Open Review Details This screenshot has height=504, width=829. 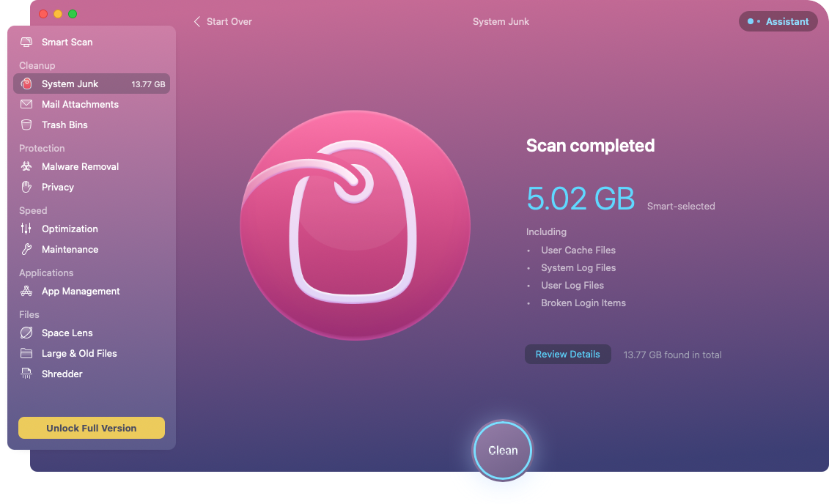pos(567,354)
